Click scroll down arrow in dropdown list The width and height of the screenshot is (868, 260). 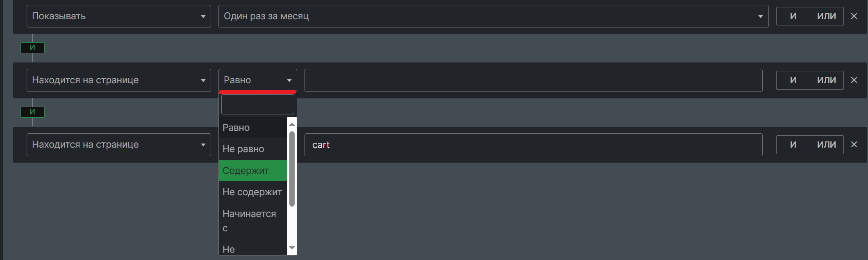coord(292,248)
